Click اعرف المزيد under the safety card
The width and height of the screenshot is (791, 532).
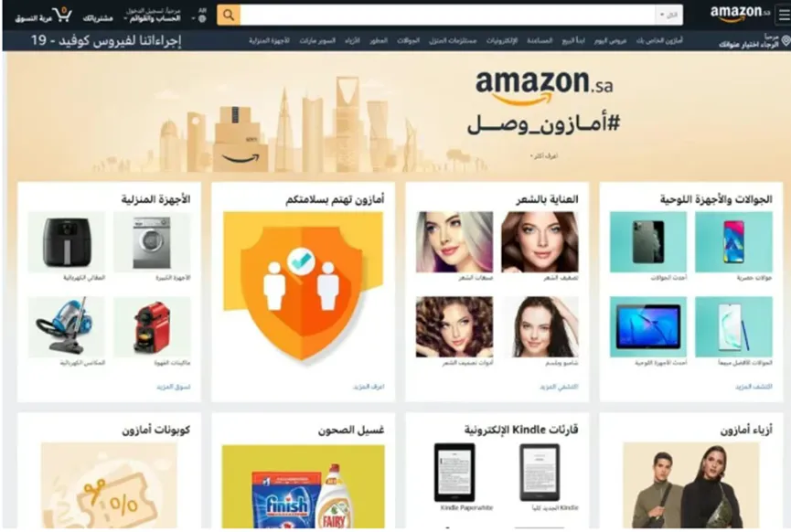coord(369,387)
